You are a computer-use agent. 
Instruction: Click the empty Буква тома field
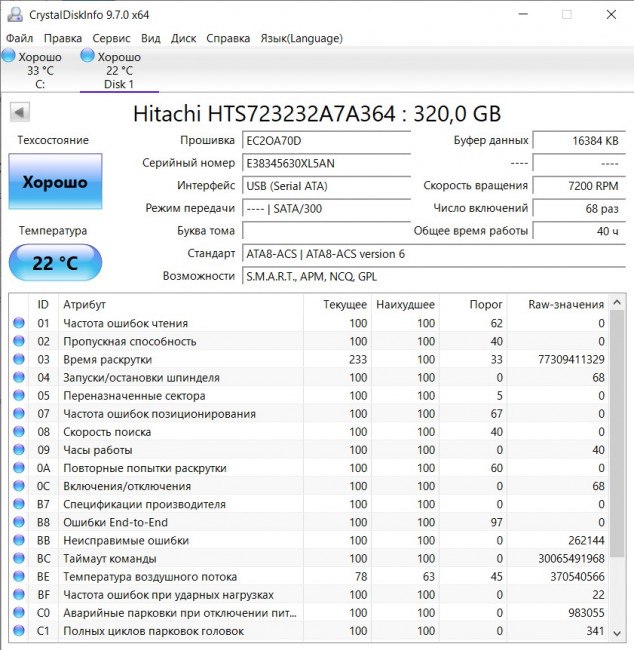pyautogui.click(x=326, y=231)
